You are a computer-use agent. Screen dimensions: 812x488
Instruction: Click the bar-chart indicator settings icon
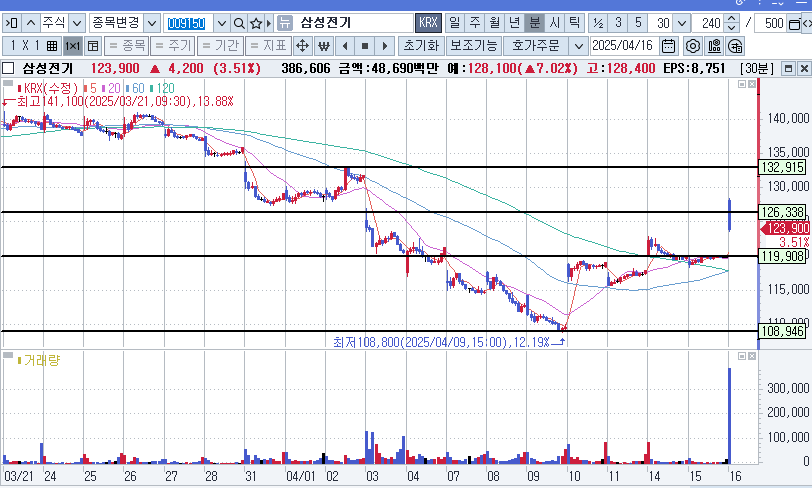pos(714,46)
